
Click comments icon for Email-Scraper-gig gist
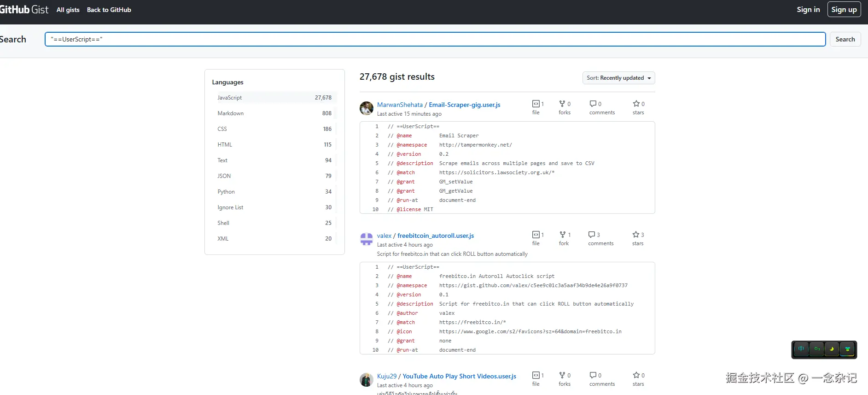(593, 104)
